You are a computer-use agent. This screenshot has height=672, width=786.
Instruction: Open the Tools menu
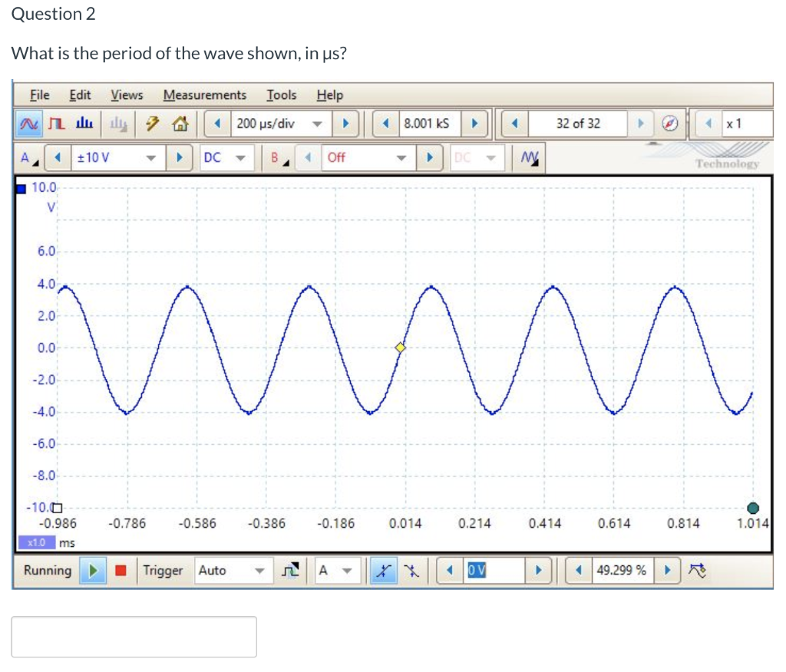click(281, 94)
